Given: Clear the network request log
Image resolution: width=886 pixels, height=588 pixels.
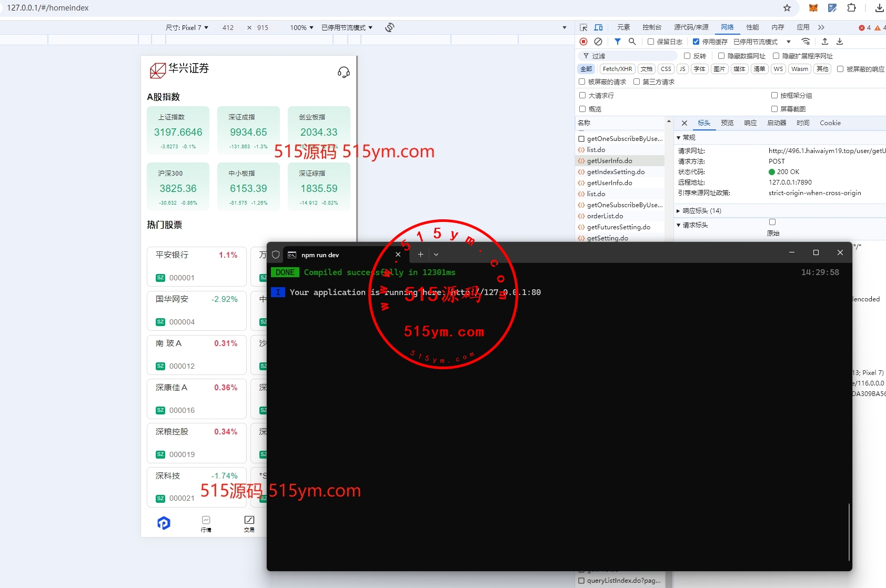Looking at the screenshot, I should (x=598, y=42).
